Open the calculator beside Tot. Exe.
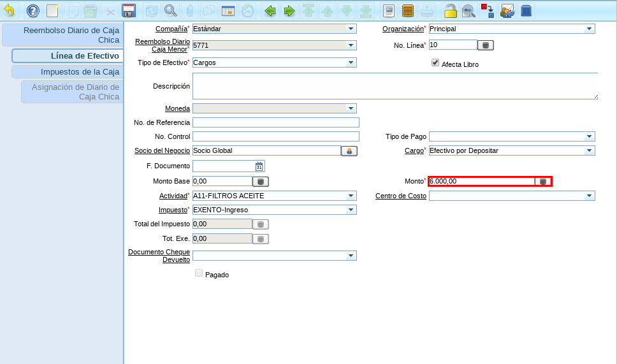 coord(261,239)
